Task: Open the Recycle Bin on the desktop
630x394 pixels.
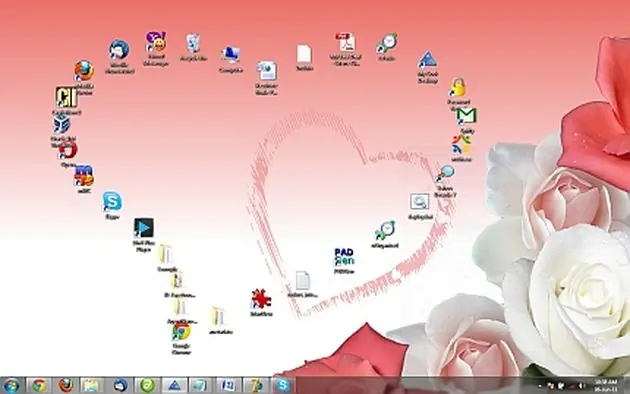Action: [x=193, y=43]
